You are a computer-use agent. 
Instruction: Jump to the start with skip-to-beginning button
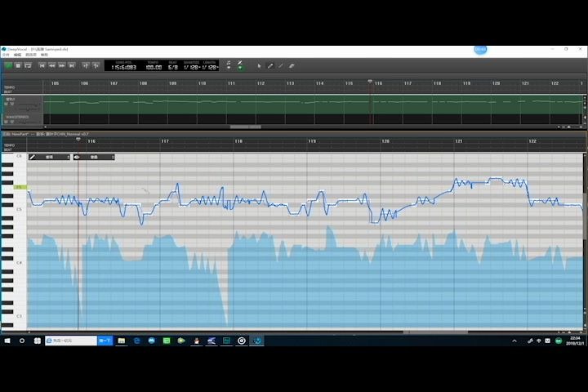[42, 65]
